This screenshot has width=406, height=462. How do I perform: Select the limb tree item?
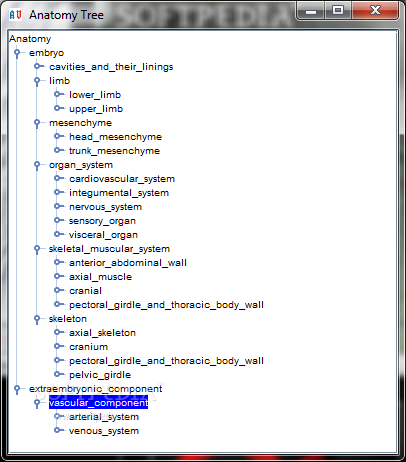click(59, 81)
